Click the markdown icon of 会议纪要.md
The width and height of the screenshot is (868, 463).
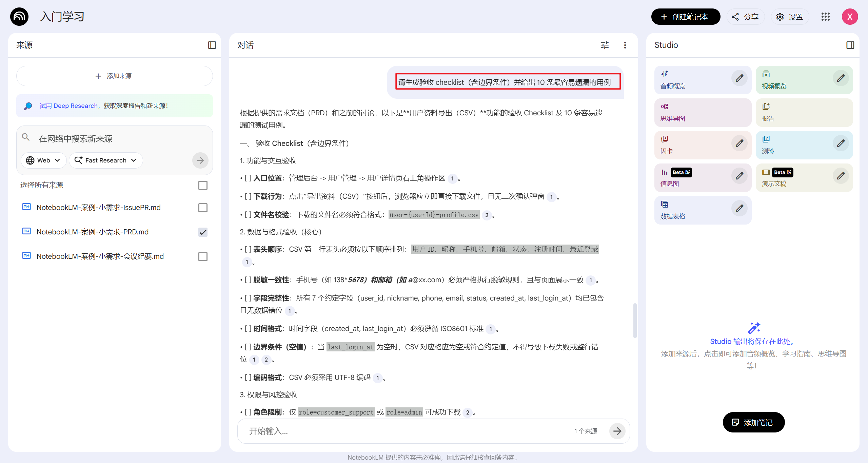(x=26, y=255)
